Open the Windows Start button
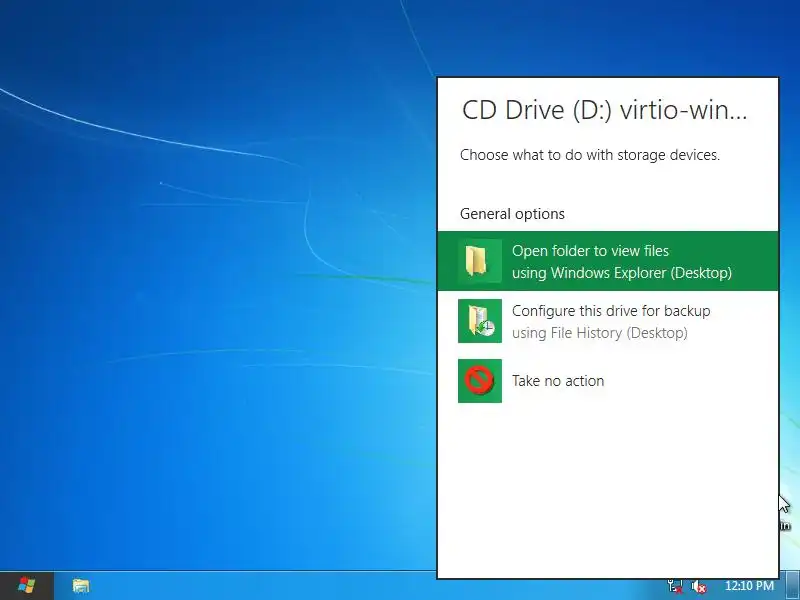The width and height of the screenshot is (800, 600). click(27, 586)
